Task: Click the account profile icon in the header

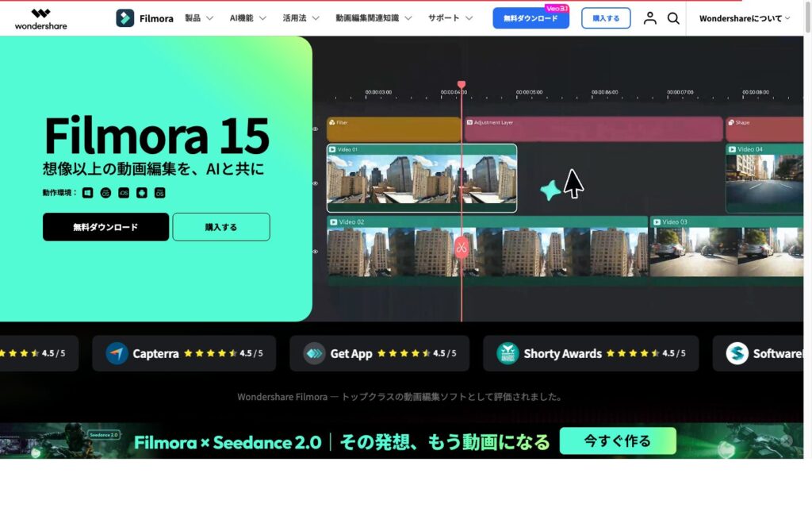Action: pyautogui.click(x=649, y=17)
